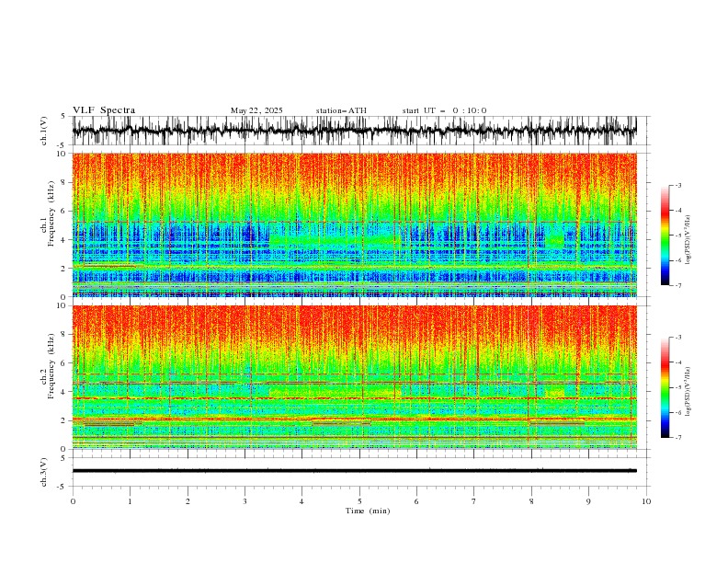
Task: Click the 'Time (min)' axis label
Action: [x=368, y=511]
